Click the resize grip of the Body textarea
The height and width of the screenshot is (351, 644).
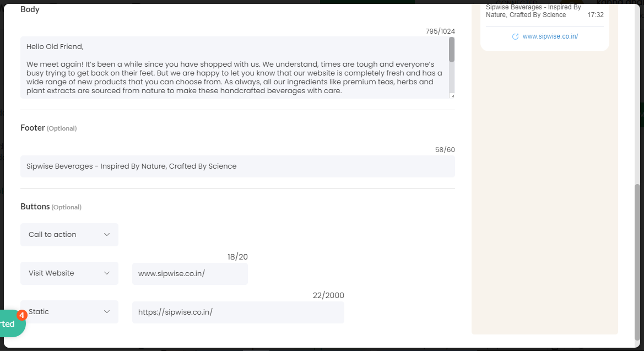point(453,97)
